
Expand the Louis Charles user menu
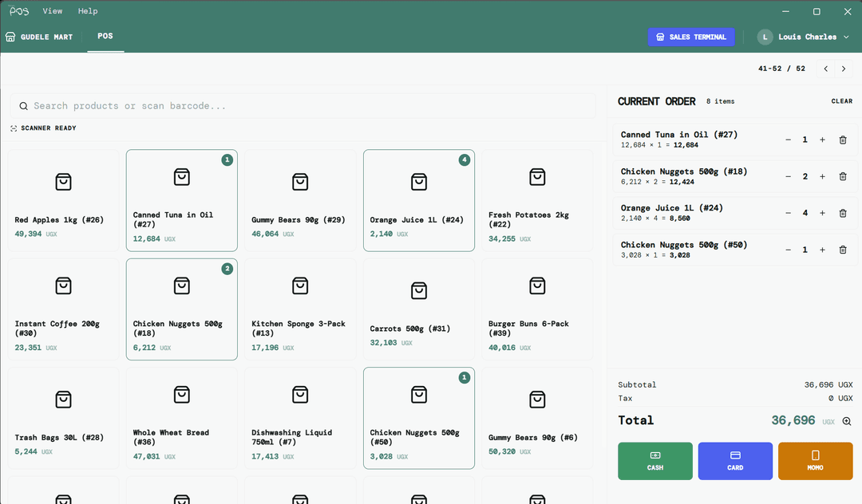tap(846, 37)
